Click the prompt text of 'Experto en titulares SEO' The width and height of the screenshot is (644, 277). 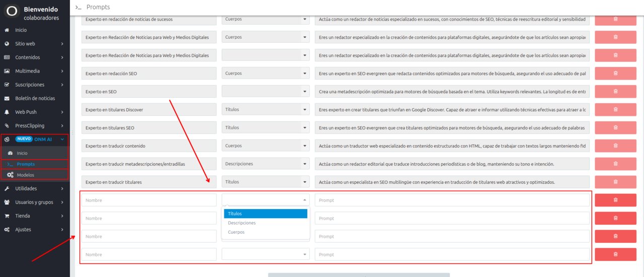(452, 128)
